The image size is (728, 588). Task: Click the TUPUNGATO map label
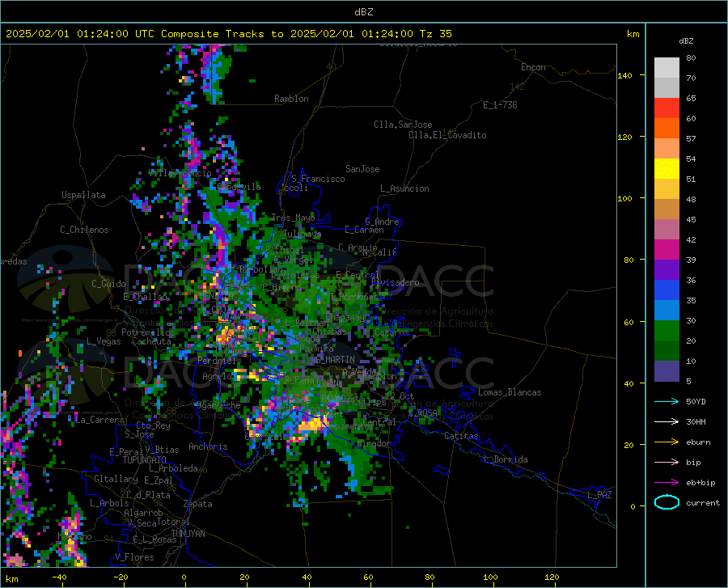point(145,460)
